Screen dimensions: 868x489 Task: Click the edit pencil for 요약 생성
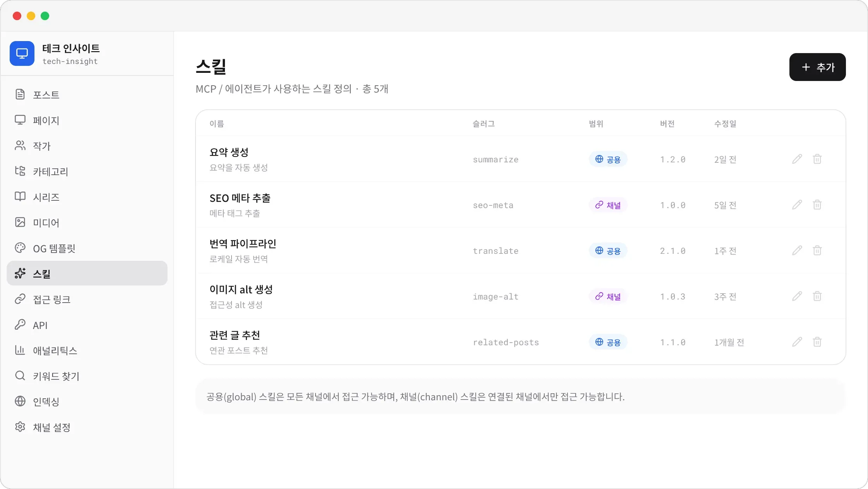[797, 159]
